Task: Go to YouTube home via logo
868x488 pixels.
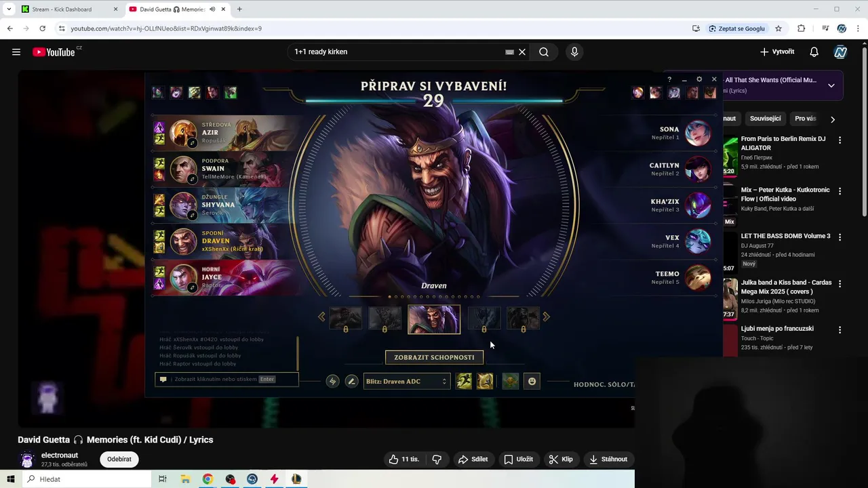Action: click(x=54, y=52)
